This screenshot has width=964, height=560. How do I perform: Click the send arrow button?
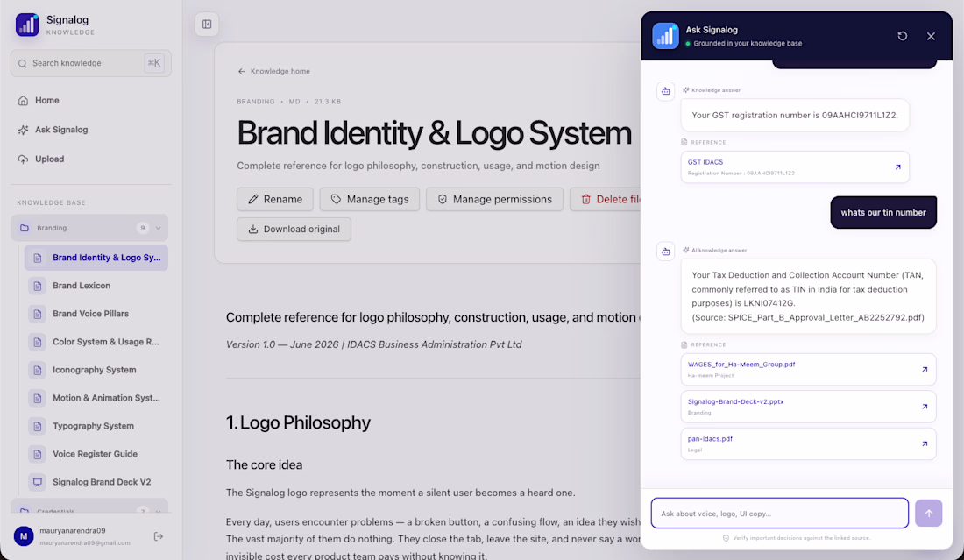tap(928, 514)
